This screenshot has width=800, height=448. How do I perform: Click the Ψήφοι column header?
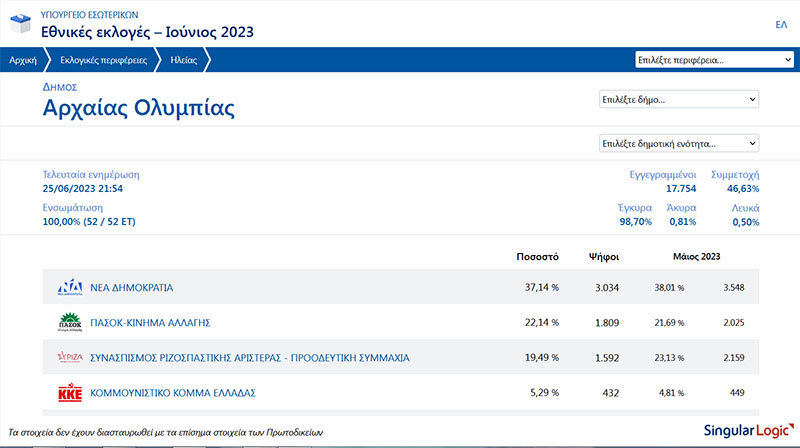pos(604,256)
